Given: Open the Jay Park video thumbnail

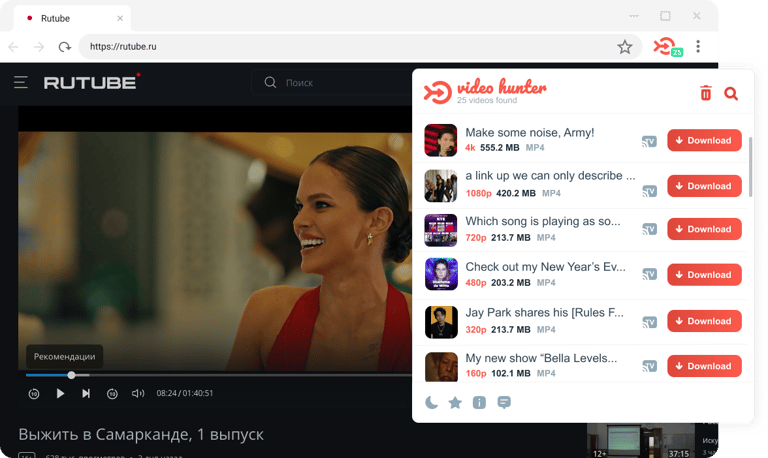Looking at the screenshot, I should tap(441, 322).
